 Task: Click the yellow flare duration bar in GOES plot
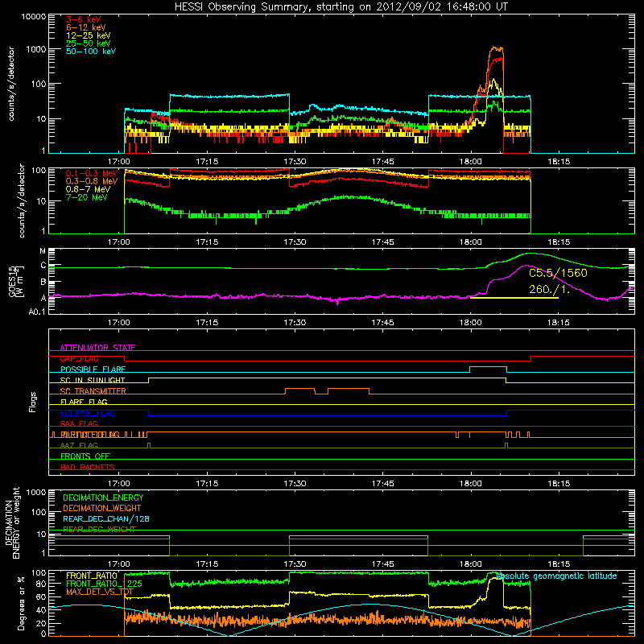tap(514, 297)
